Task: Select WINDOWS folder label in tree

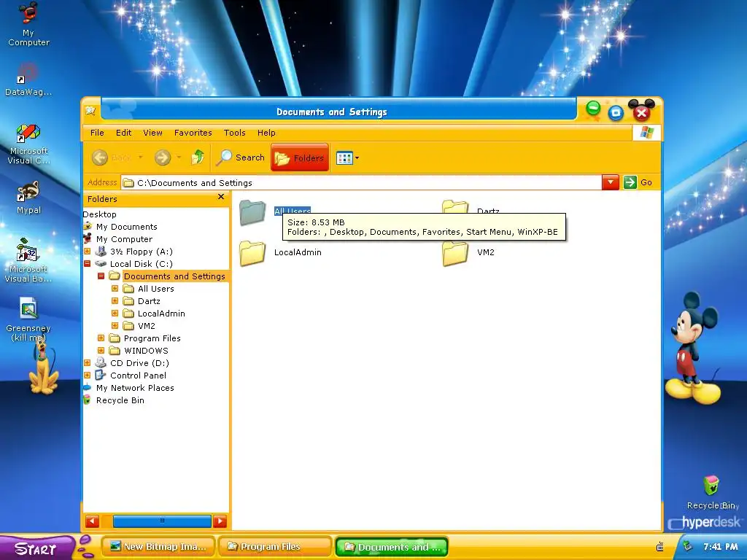Action: click(x=146, y=351)
